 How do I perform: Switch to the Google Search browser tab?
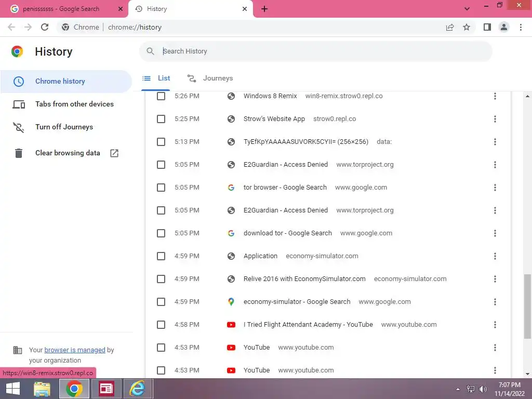64,9
